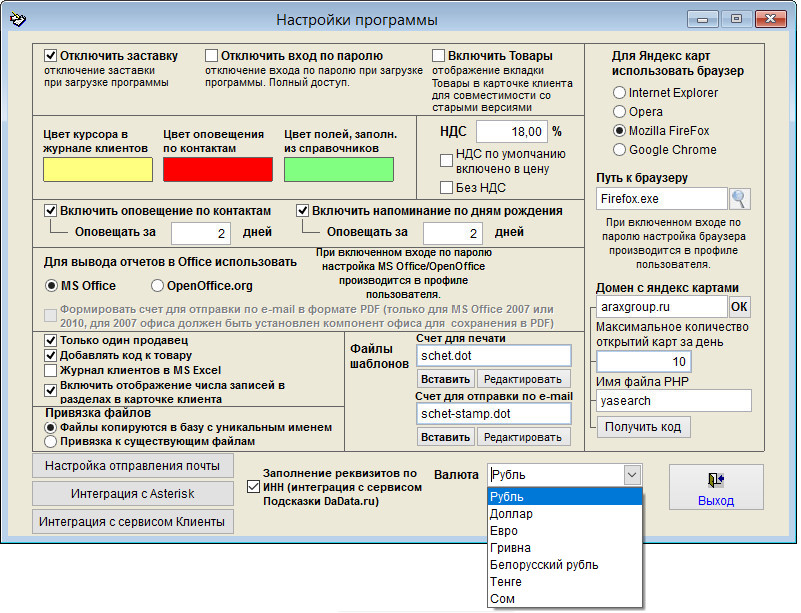Choose Доллар in currency list

[565, 514]
